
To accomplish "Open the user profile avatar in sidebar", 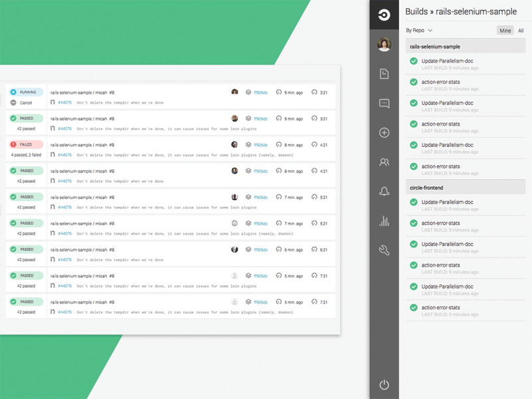I will point(384,44).
